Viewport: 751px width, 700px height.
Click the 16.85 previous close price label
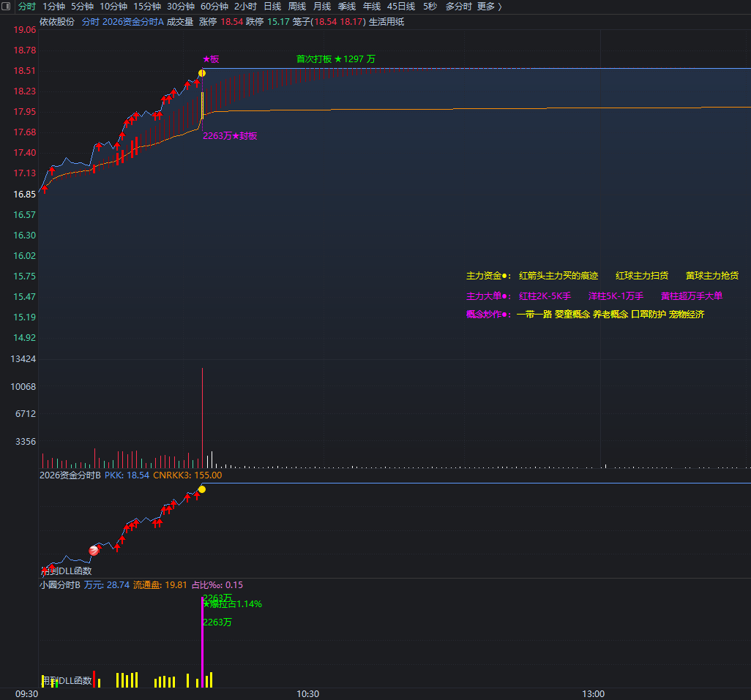tap(24, 195)
